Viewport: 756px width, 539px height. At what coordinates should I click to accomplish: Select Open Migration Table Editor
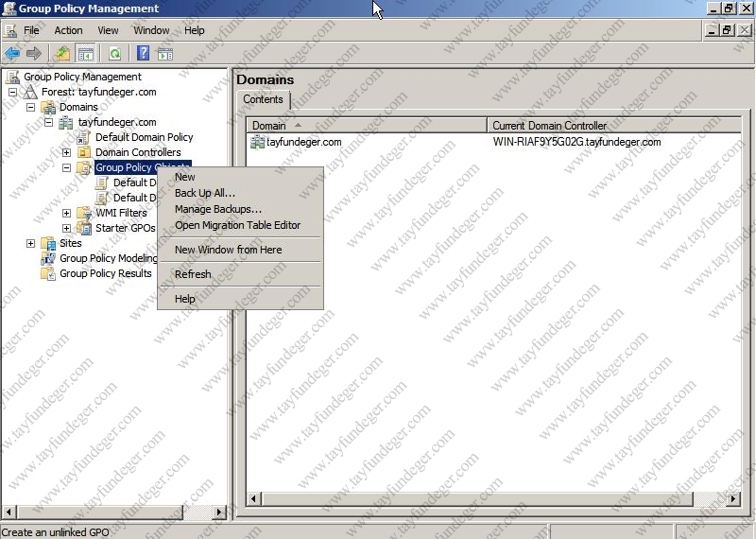click(x=240, y=225)
